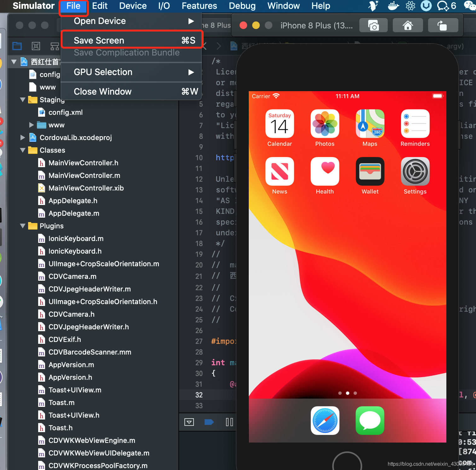Image resolution: width=476 pixels, height=470 pixels.
Task: Open the Open Device submenu
Action: [x=131, y=21]
